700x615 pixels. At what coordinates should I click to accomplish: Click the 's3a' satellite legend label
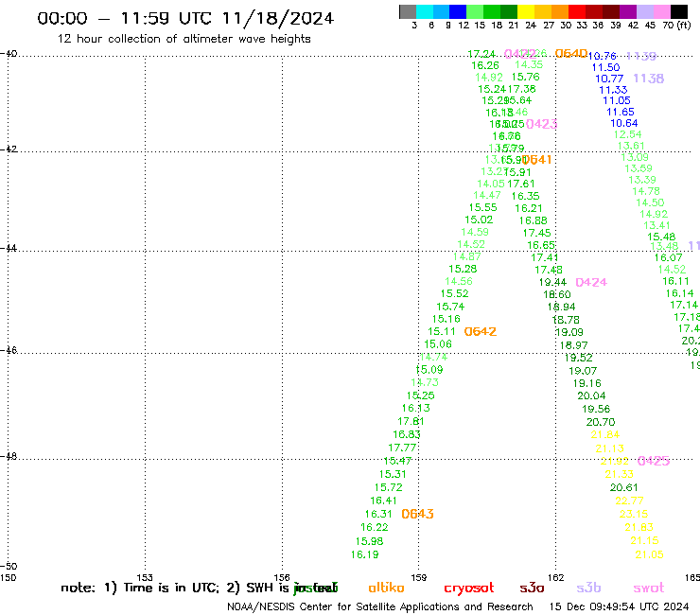532,588
